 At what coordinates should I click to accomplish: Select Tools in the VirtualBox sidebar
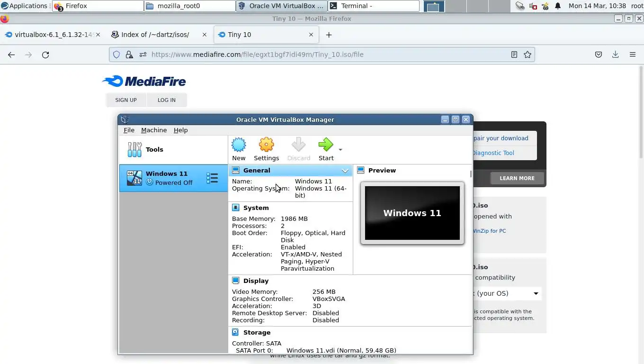(173, 149)
